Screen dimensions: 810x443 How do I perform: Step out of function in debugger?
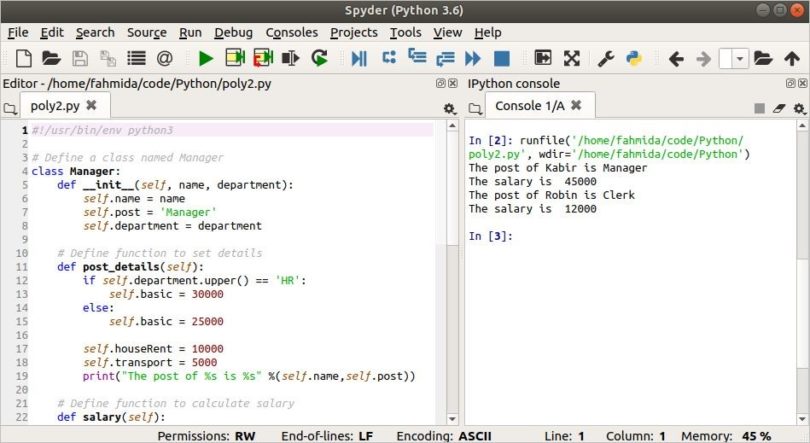click(x=445, y=59)
